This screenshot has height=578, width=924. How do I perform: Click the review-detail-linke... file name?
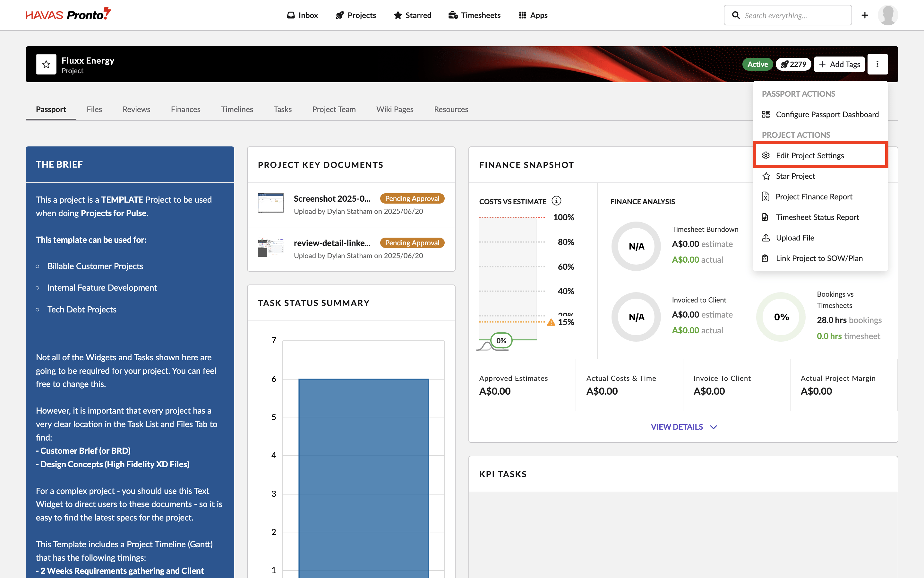coord(332,243)
